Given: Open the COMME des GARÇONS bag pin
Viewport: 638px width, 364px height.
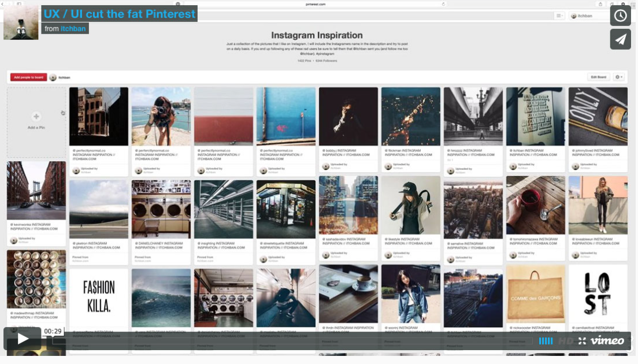Looking at the screenshot, I should coord(536,294).
